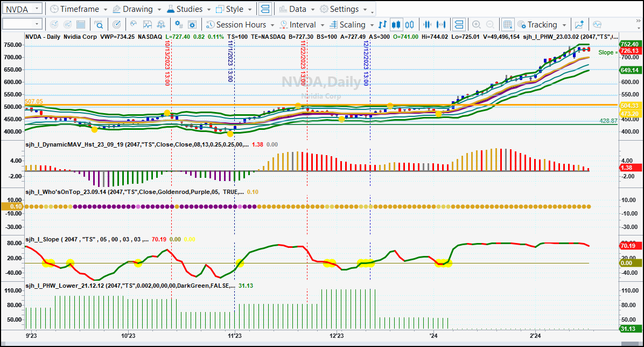Click the 70.19 slope value tag
Viewport: 644px width, 347px height.
coord(629,246)
